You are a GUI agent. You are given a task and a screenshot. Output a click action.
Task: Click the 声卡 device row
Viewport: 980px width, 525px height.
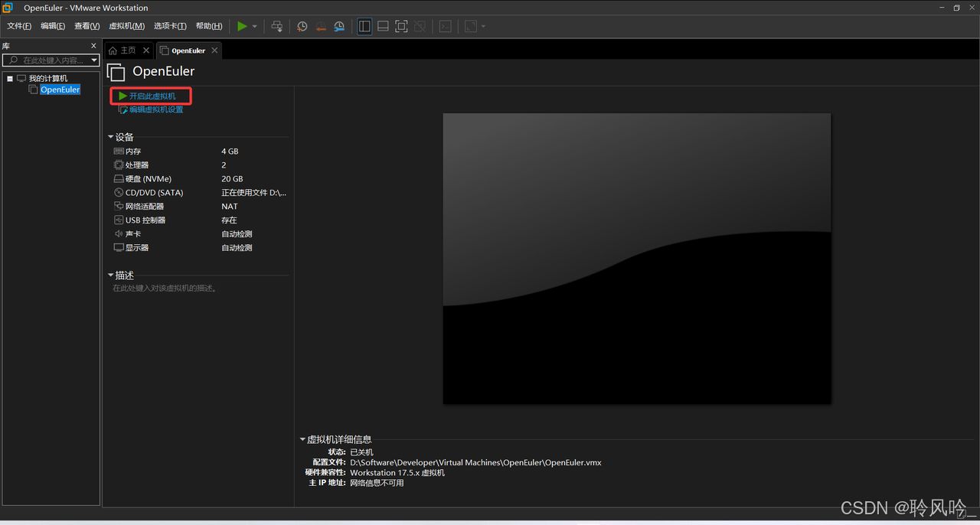201,234
